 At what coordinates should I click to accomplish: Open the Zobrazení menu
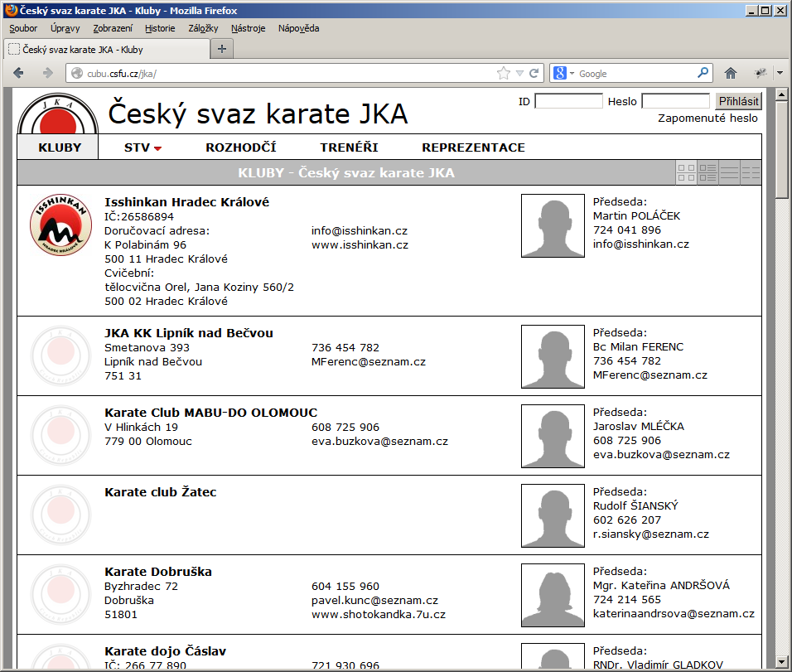(x=113, y=28)
